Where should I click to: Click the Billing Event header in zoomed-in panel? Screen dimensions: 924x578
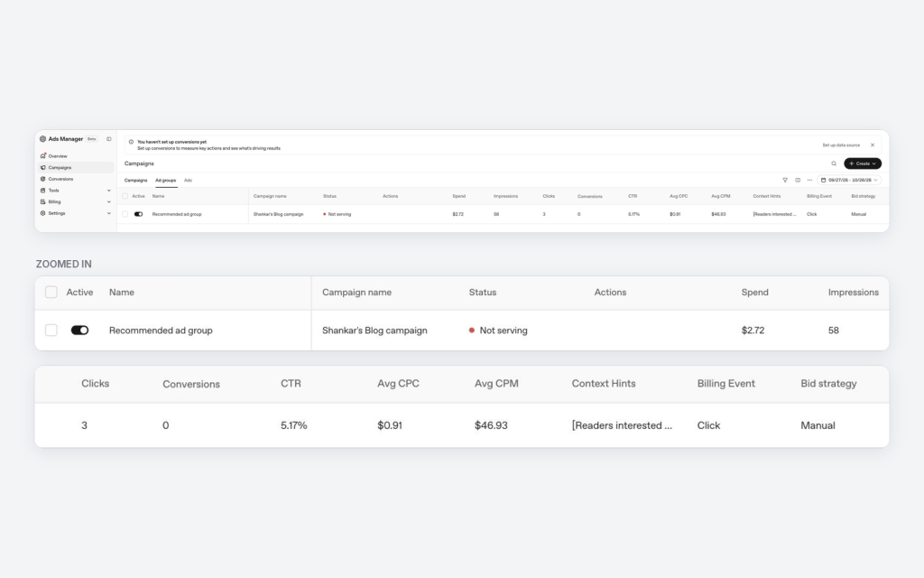point(726,383)
